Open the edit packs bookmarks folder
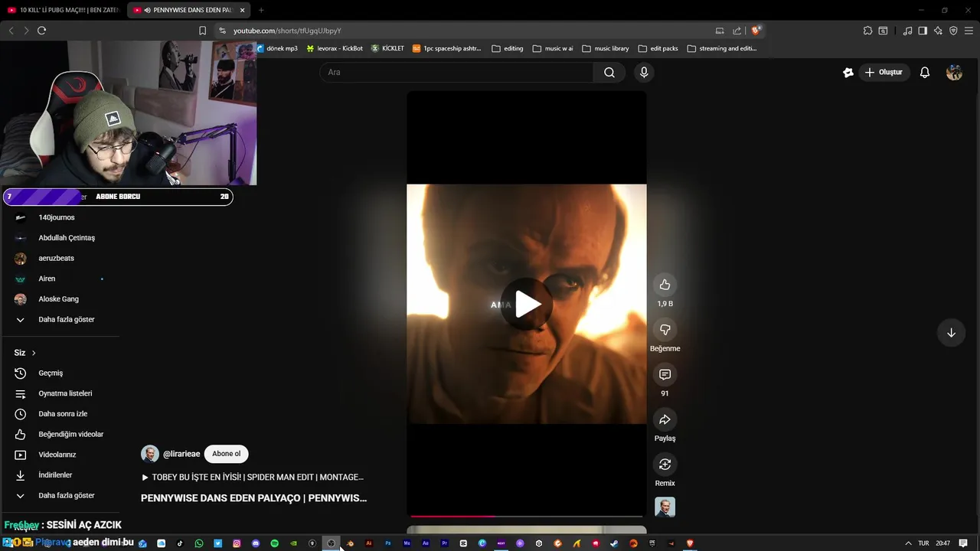This screenshot has width=980, height=551. click(658, 48)
